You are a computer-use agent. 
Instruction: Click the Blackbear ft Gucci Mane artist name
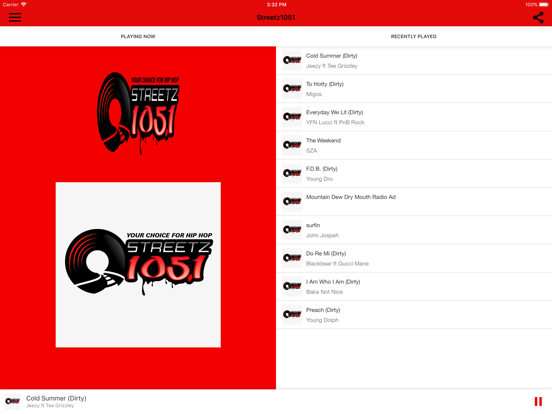[337, 264]
